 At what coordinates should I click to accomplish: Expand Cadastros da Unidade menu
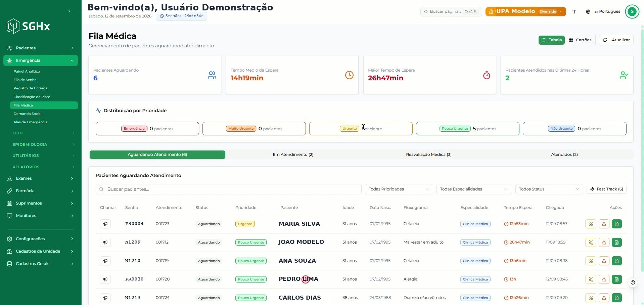coord(40,251)
